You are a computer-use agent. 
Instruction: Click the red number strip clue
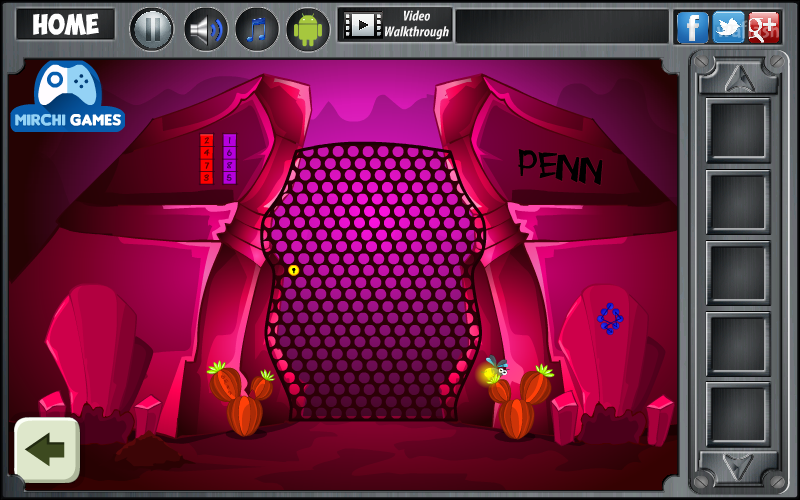click(x=206, y=159)
